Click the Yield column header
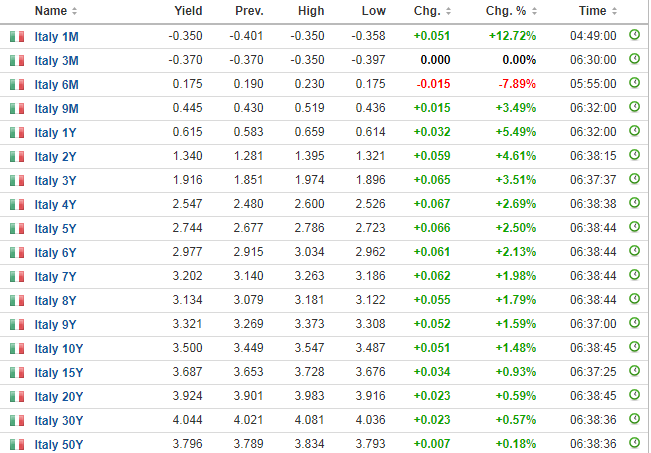 click(x=188, y=11)
